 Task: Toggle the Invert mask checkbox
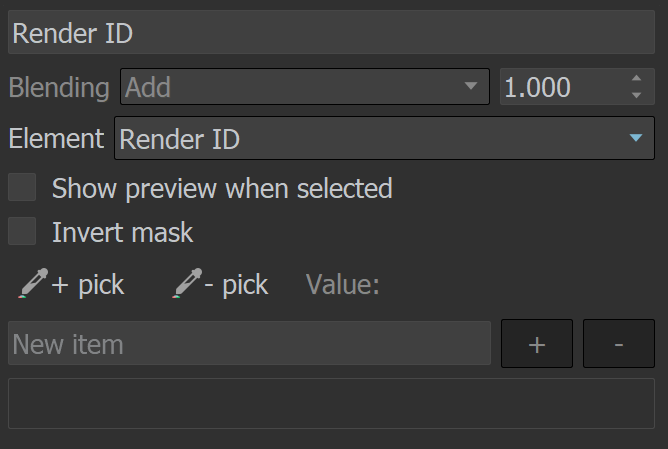22,231
